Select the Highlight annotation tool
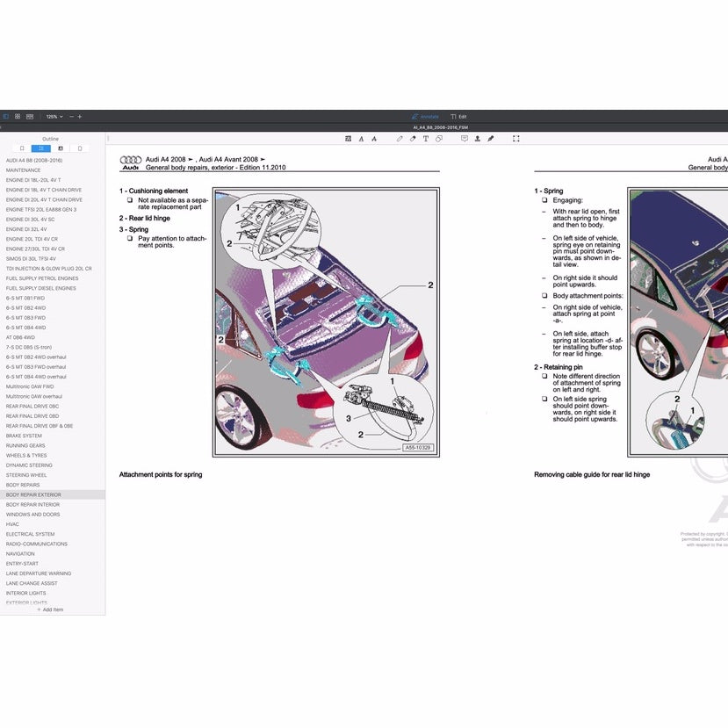This screenshot has height=728, width=728. 349,138
